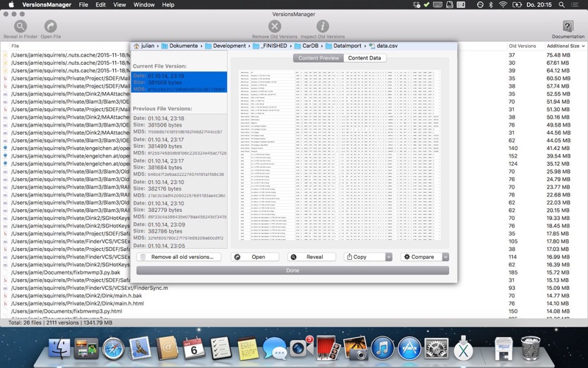Select previous version sized 381684 bytes
588x368 pixels.
(x=179, y=168)
